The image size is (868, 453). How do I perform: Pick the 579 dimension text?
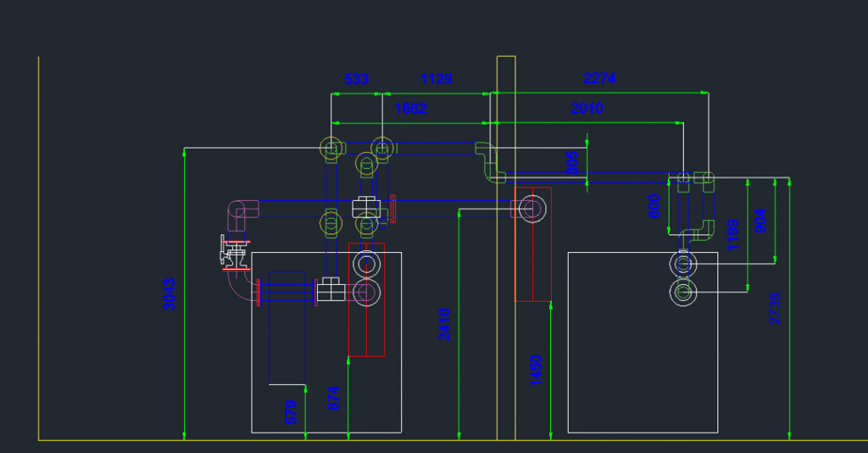tap(291, 411)
